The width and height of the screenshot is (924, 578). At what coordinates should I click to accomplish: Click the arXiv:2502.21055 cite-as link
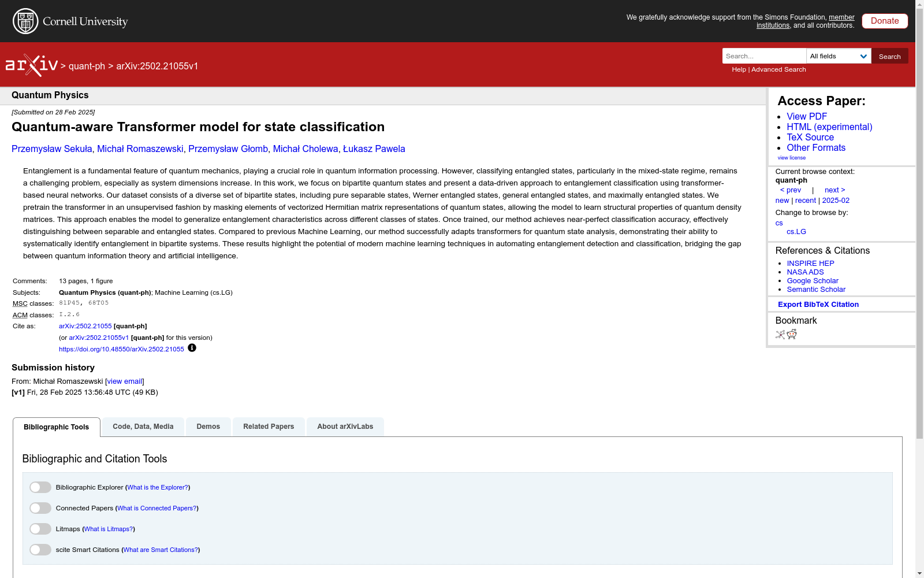(85, 327)
